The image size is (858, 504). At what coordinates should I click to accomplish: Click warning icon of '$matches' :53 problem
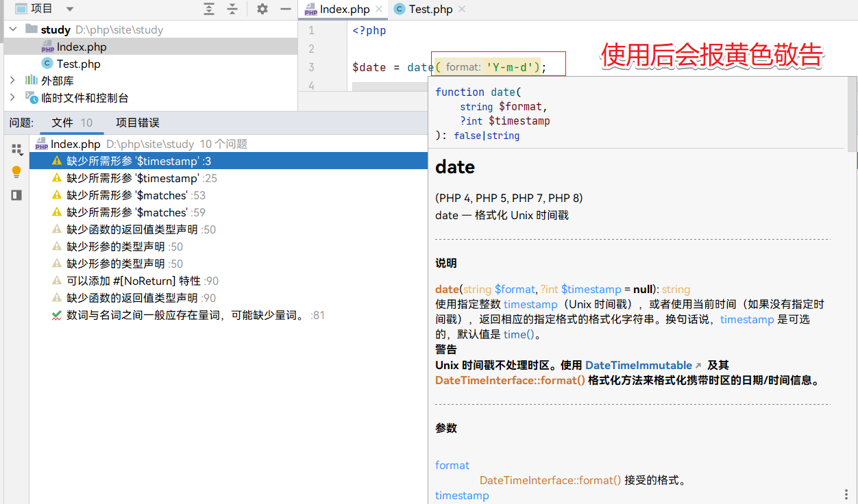click(x=57, y=195)
